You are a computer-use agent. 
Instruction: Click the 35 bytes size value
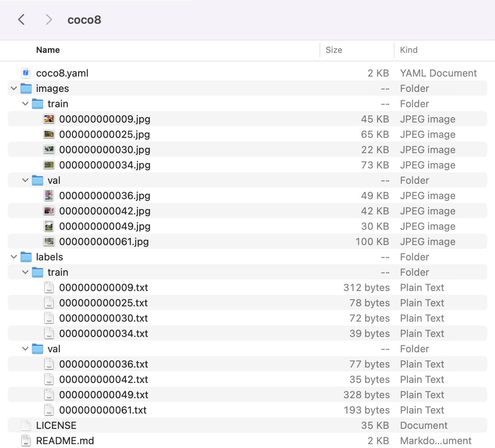[370, 379]
